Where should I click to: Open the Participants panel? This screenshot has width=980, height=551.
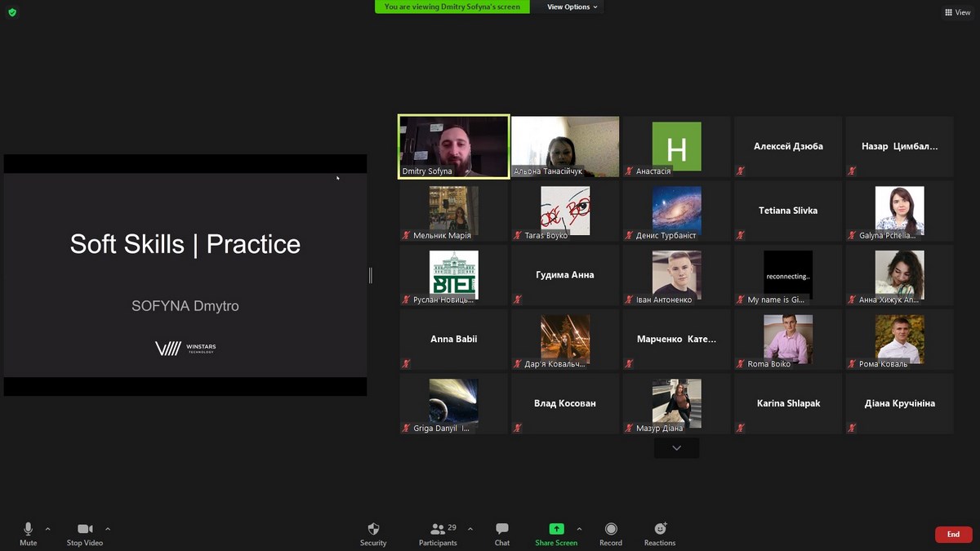(x=439, y=529)
